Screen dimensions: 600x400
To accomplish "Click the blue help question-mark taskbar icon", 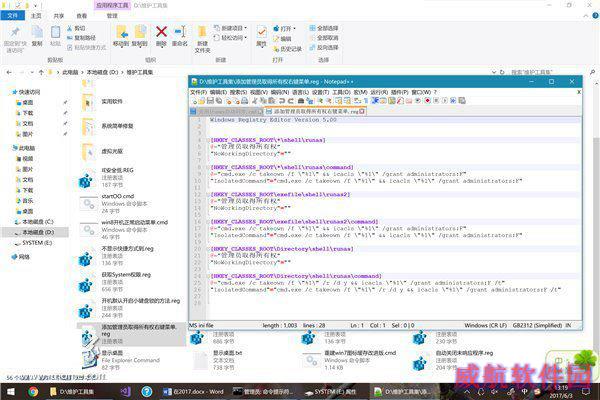I will [x=146, y=392].
